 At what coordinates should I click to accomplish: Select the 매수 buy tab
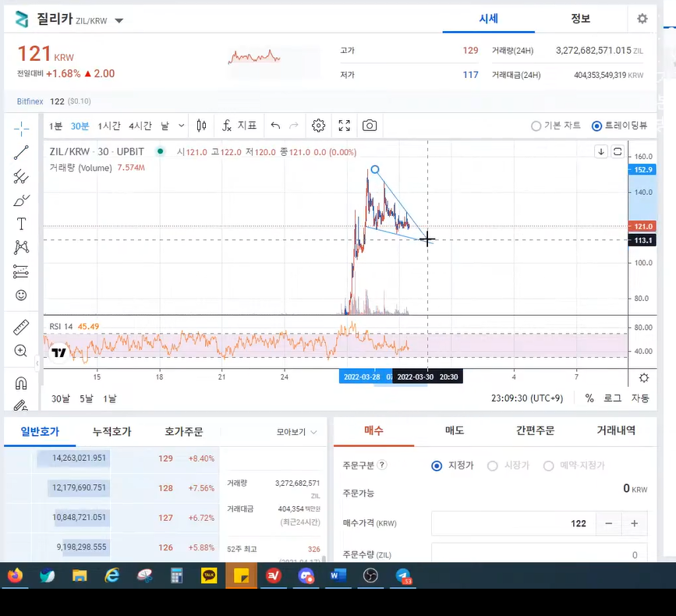click(x=373, y=430)
